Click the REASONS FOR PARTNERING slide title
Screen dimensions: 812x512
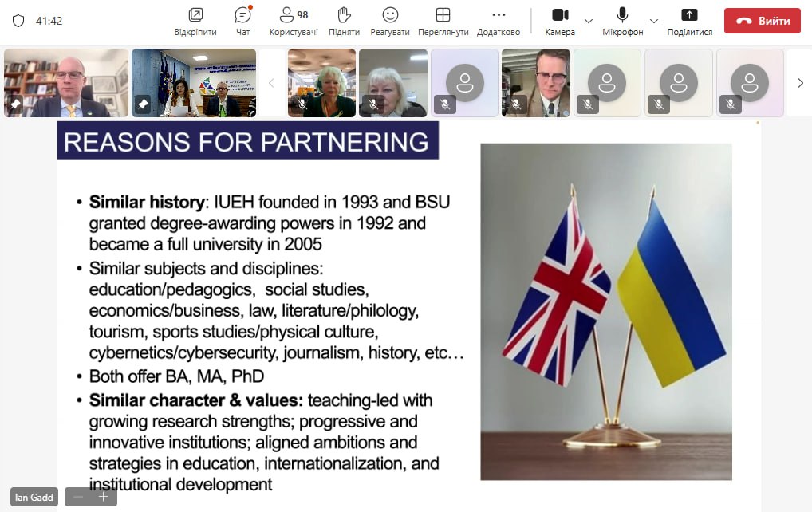coord(247,141)
